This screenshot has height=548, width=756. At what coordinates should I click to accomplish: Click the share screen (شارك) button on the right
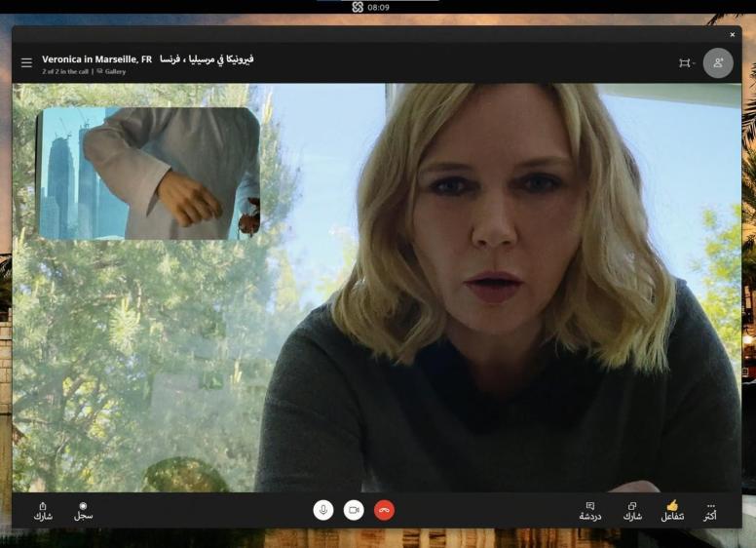click(632, 511)
